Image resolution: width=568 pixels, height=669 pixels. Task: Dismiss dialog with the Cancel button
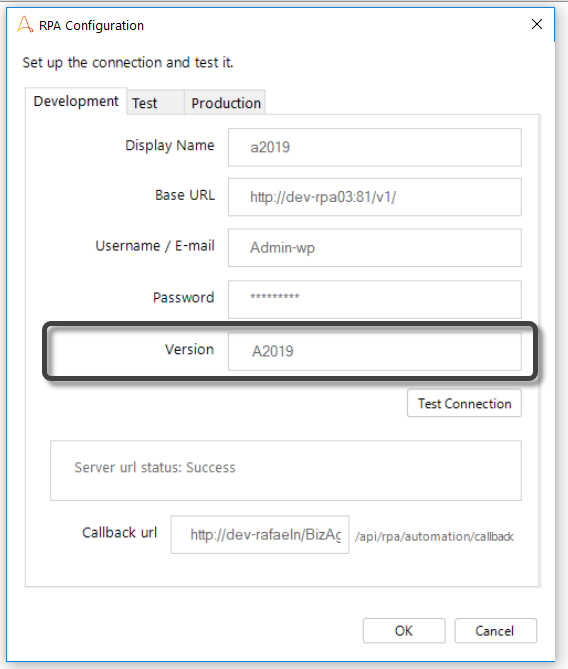(x=495, y=631)
